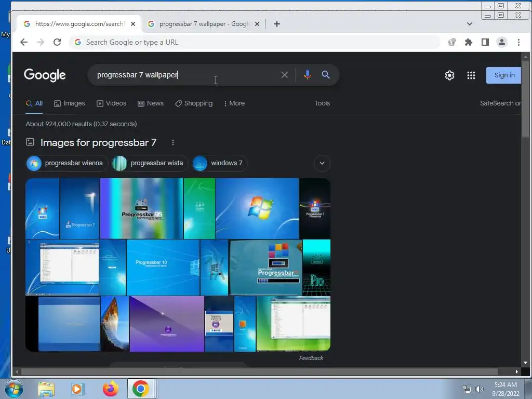The width and height of the screenshot is (532, 399).
Task: Click the Sign in button
Action: pyautogui.click(x=504, y=75)
